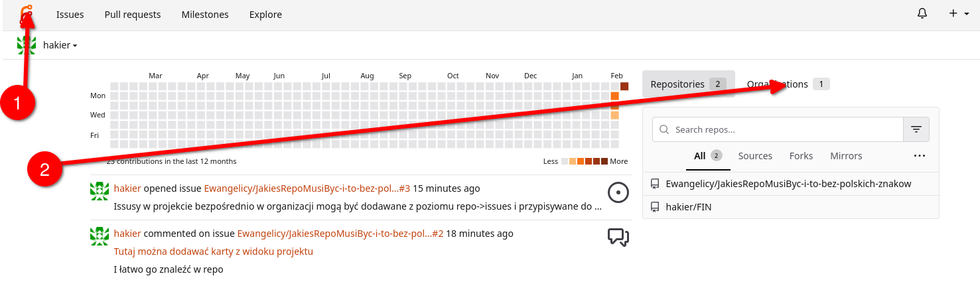Open Pull requests page
Image resolution: width=980 pixels, height=282 pixels.
point(133,15)
